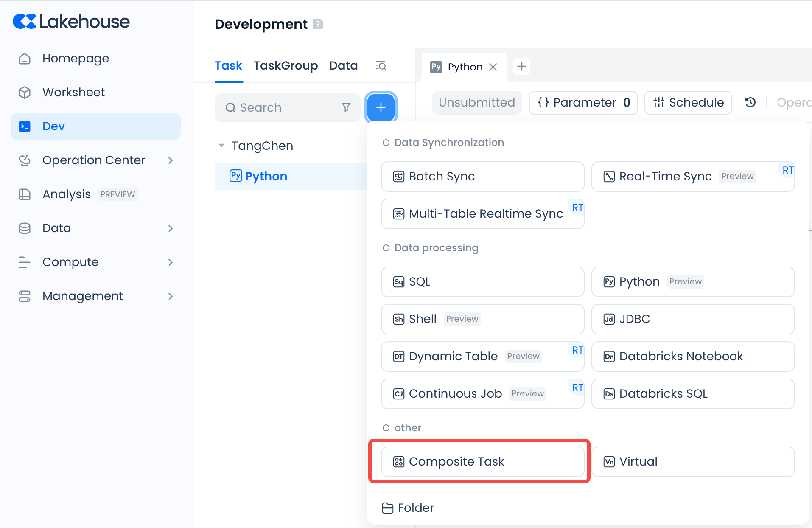
Task: Click the Lakehouse logo
Action: [x=71, y=22]
